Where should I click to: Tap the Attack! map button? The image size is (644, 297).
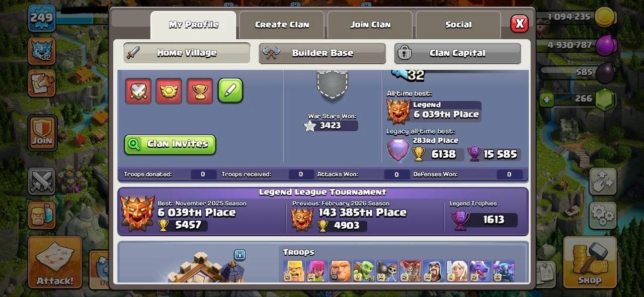[55, 262]
